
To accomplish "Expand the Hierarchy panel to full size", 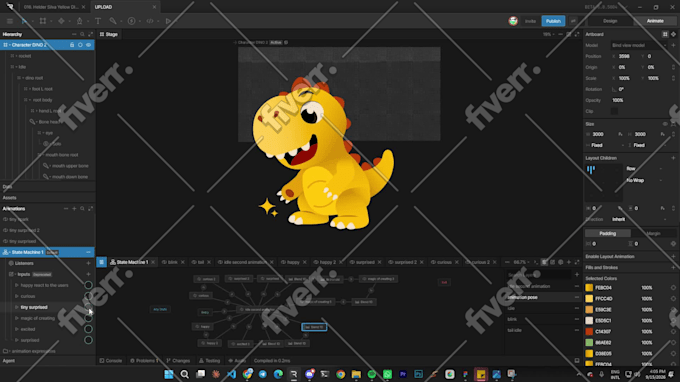I will 90,34.
